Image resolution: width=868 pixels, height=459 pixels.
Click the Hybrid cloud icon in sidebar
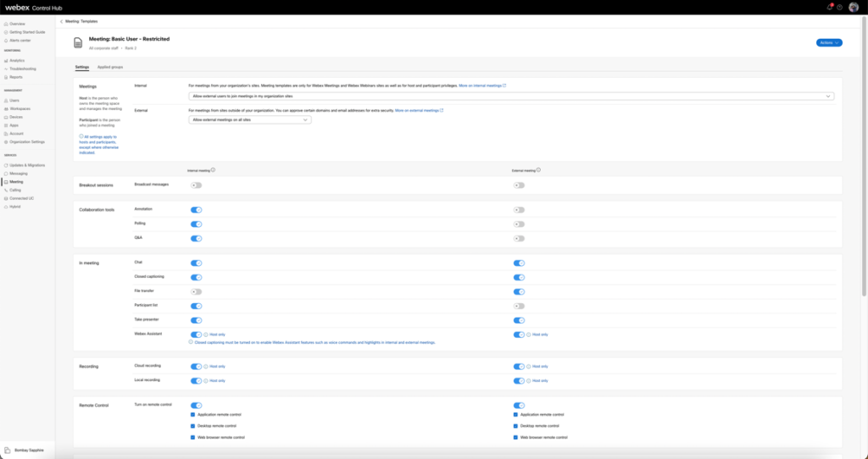pyautogui.click(x=6, y=207)
